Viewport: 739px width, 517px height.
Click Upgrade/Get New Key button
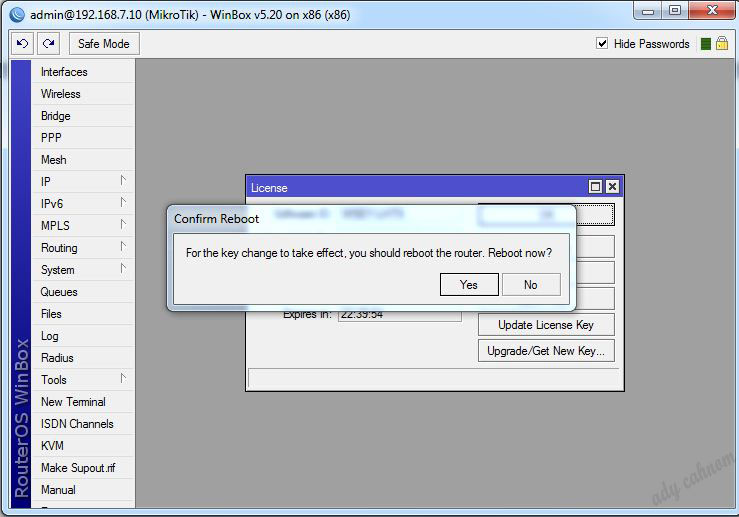tap(546, 351)
